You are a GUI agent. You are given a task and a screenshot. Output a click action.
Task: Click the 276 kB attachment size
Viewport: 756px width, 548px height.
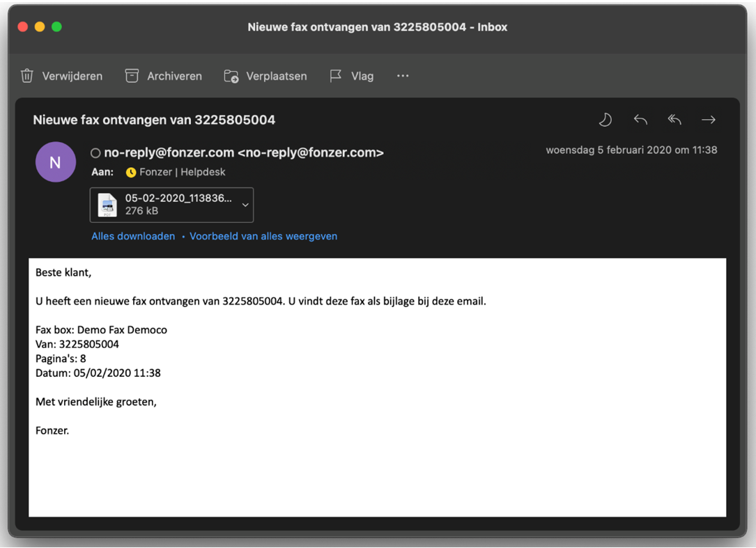[141, 210]
